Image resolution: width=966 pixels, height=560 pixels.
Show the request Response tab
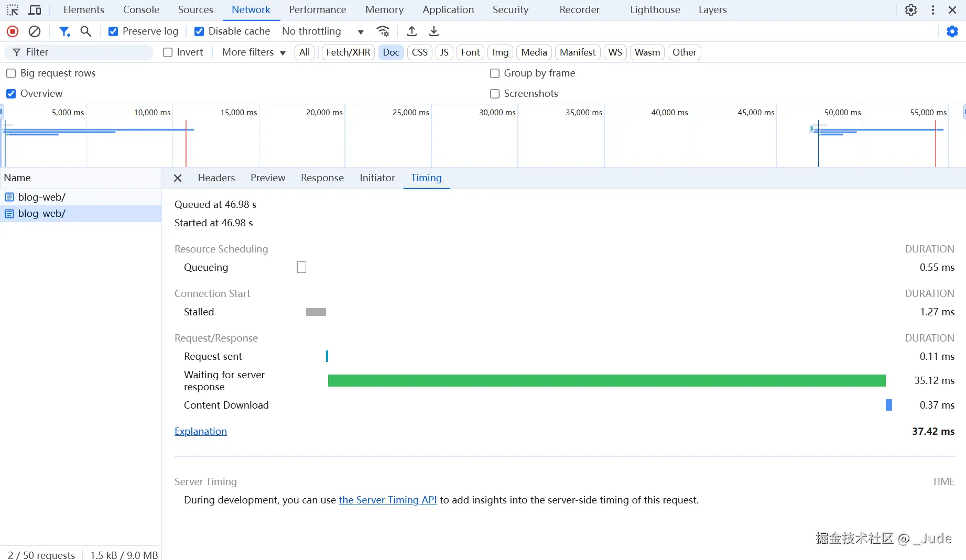tap(322, 178)
